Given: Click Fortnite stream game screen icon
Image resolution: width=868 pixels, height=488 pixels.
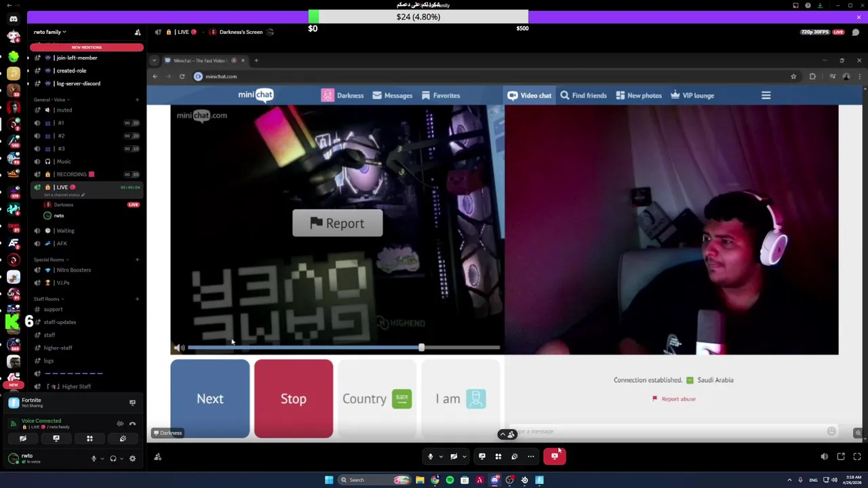Looking at the screenshot, I should click(x=132, y=403).
